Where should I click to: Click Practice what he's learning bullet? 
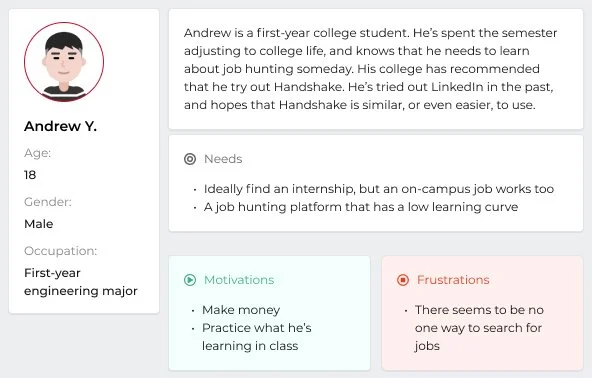click(257, 337)
